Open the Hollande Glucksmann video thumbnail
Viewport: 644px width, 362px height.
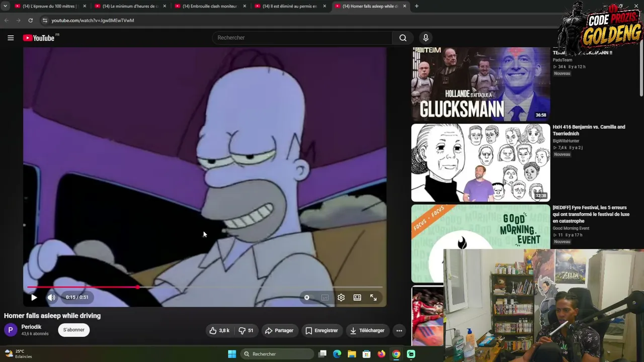coord(480,84)
